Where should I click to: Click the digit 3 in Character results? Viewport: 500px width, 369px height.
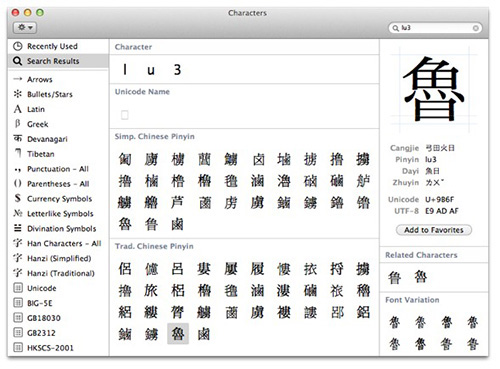click(x=177, y=69)
